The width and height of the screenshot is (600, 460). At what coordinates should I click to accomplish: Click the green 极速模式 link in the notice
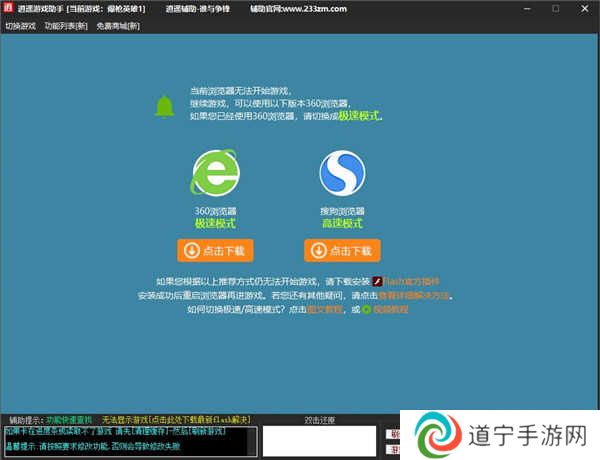point(359,116)
